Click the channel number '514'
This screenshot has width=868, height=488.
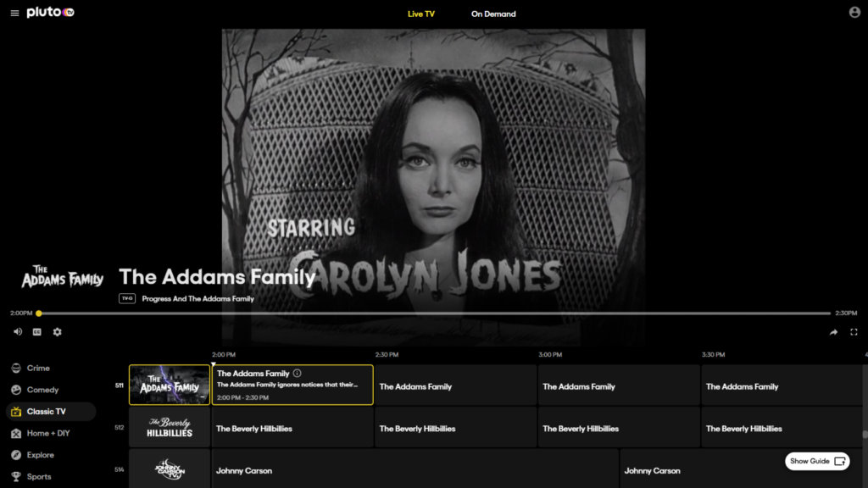click(x=119, y=469)
